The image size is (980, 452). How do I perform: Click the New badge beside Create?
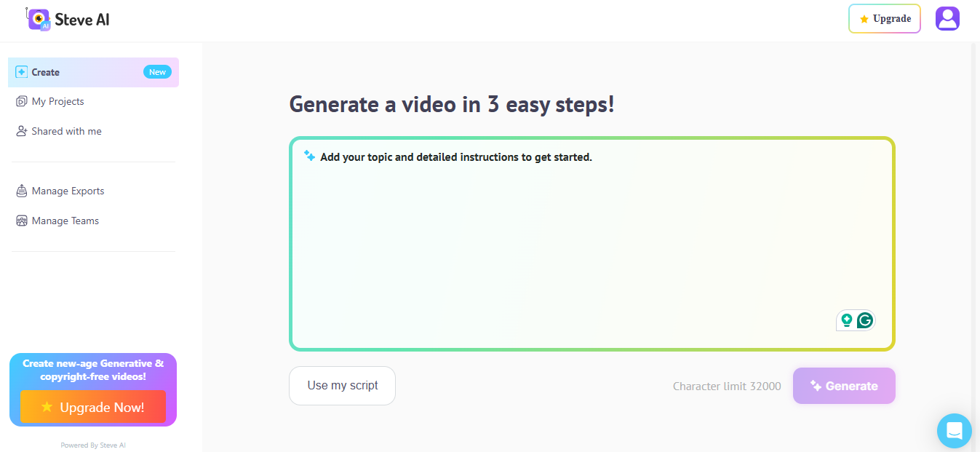coord(157,72)
